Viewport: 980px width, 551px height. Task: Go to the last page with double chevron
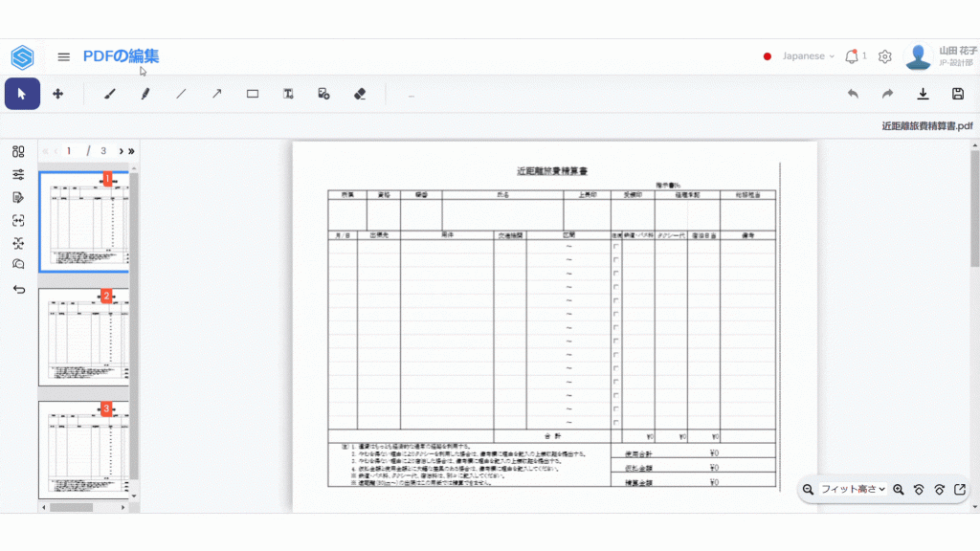[x=131, y=151]
